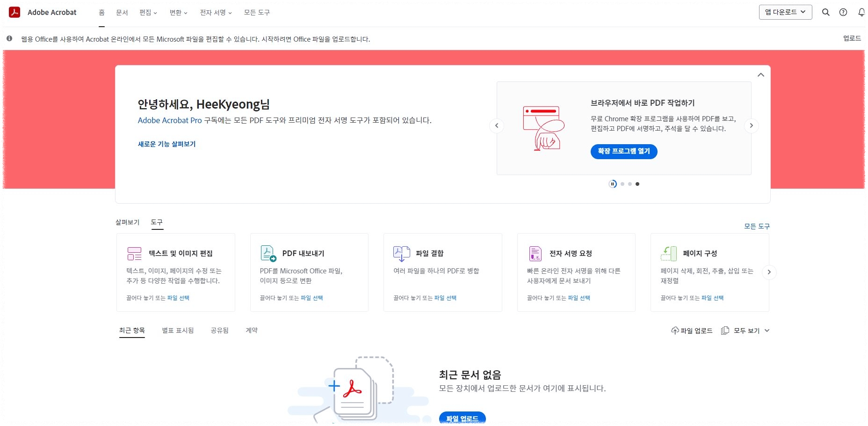The image size is (868, 426).
Task: Click 파일 업로드 above the documents list
Action: (x=696, y=331)
